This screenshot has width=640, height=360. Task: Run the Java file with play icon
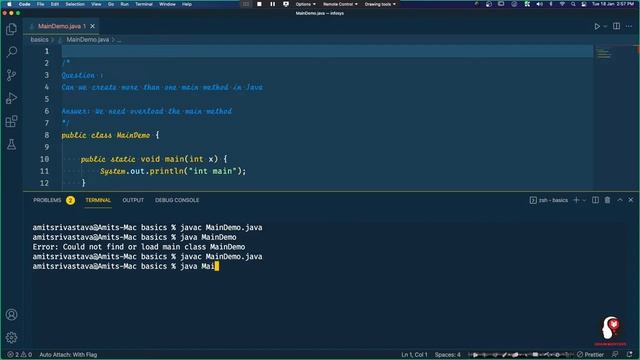point(597,26)
